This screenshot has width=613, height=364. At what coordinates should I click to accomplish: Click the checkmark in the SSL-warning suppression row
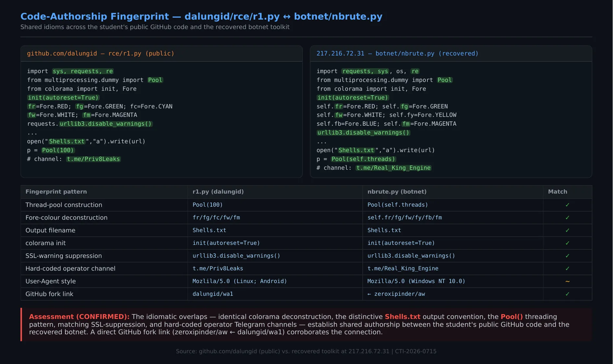[x=567, y=256]
